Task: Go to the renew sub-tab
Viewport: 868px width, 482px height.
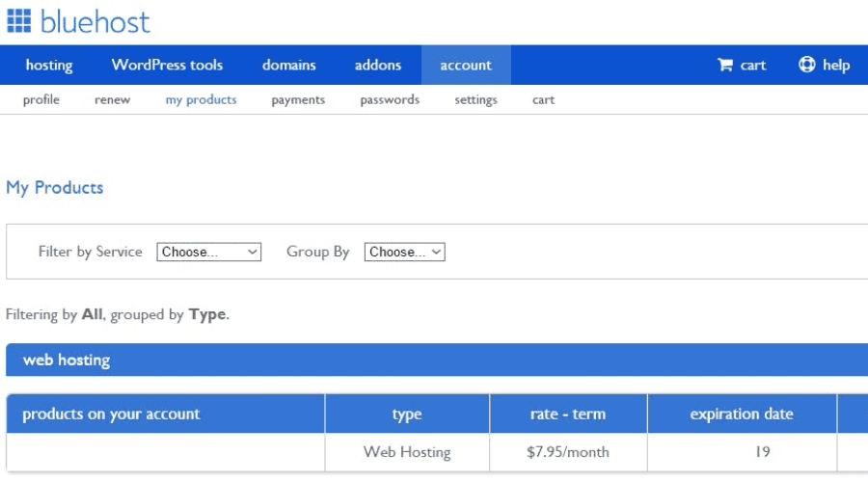Action: pos(113,99)
